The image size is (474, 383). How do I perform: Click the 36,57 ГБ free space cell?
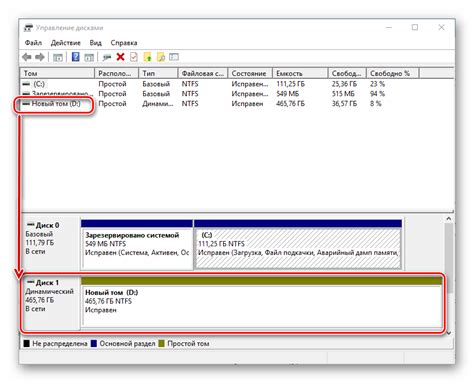[x=344, y=104]
